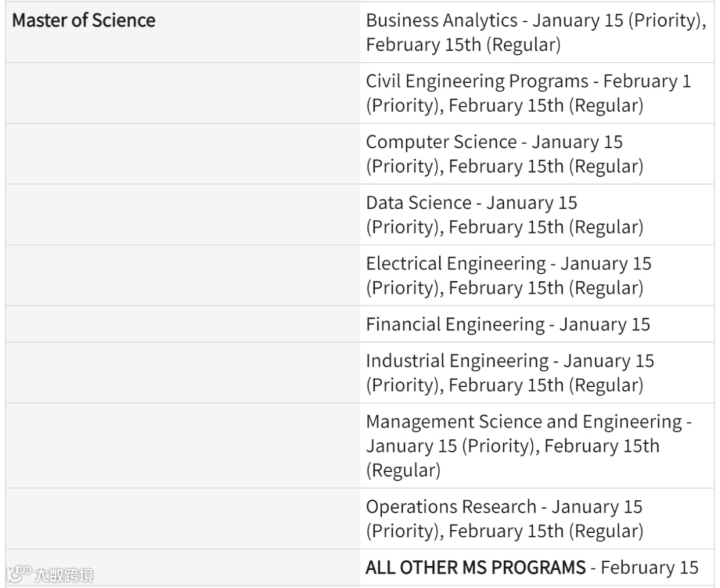
Task: Click the bold "ALL OTHER MS PROGRAMS" text
Action: coord(475,568)
